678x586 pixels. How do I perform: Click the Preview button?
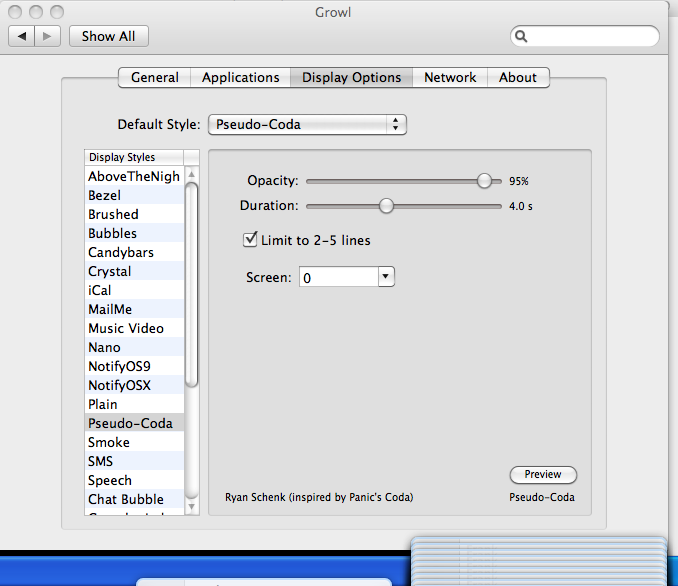[543, 474]
